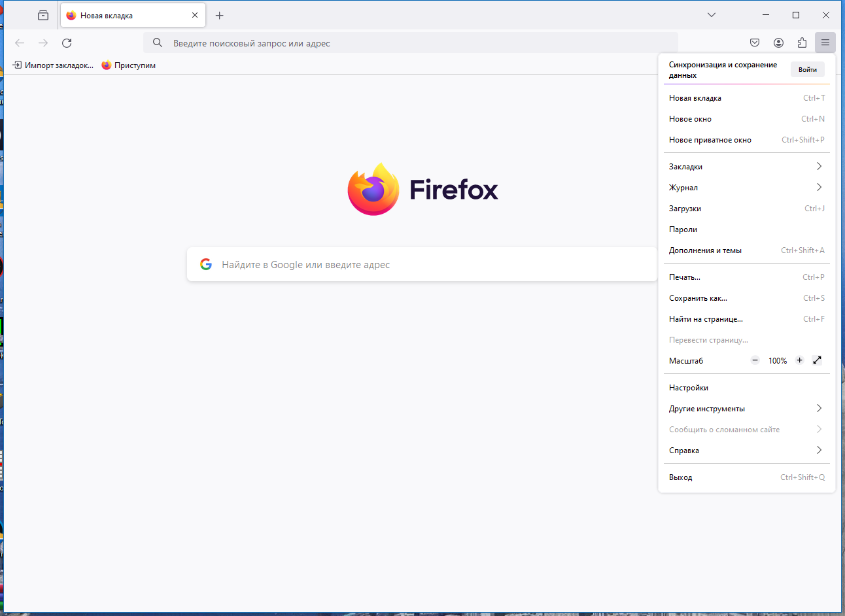Click the Google G logo in search box
The height and width of the screenshot is (616, 845).
[206, 265]
